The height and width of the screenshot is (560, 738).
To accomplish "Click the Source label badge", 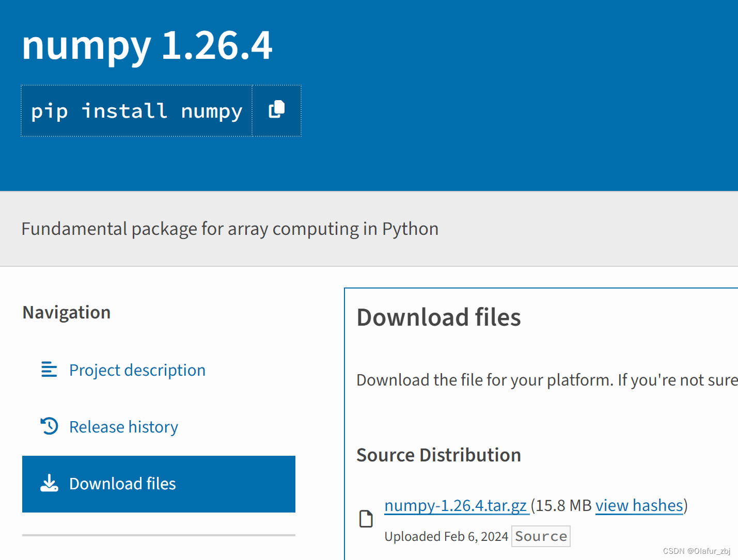I will pos(541,536).
